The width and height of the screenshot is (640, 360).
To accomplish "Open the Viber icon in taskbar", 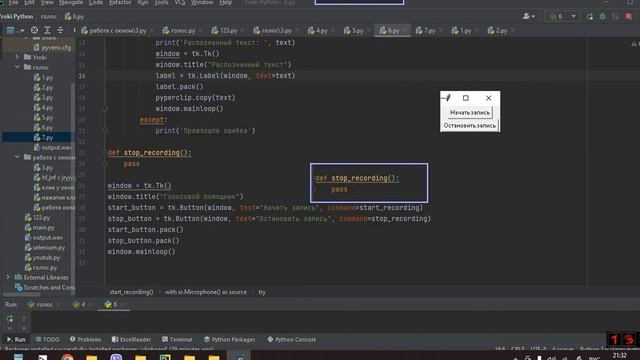I will (116, 358).
